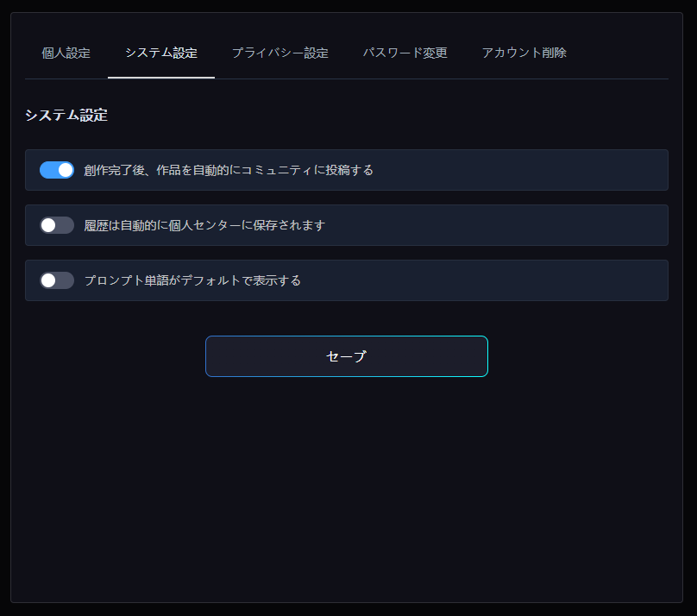This screenshot has width=697, height=616.
Task: Click the 創作完了後、作品を自動的にコミュニティに投稿する label text
Action: [229, 170]
